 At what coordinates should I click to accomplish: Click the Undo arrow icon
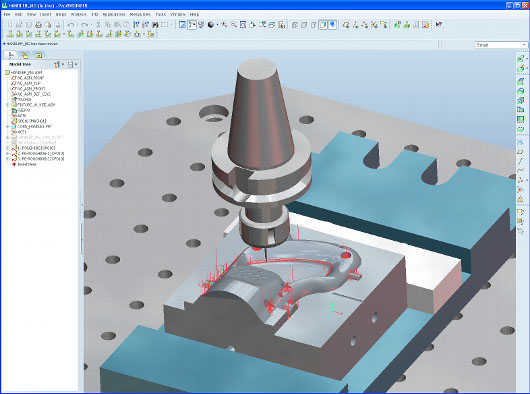71,25
